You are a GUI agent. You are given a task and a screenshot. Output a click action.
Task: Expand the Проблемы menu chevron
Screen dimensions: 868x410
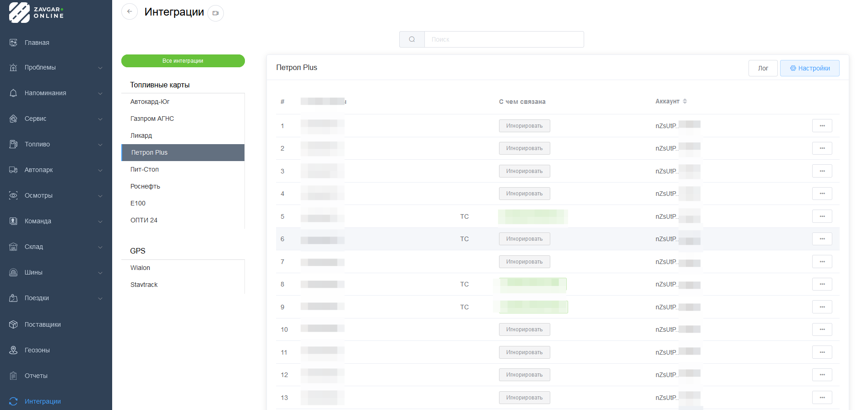click(100, 68)
